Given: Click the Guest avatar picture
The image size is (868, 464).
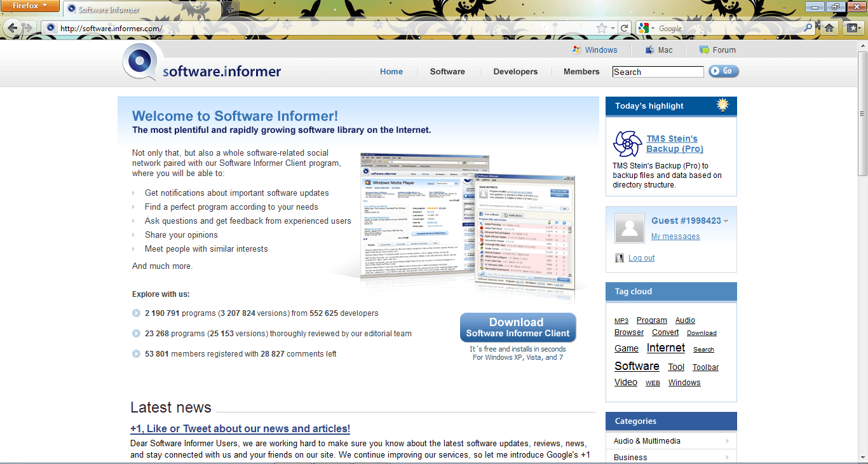Looking at the screenshot, I should pyautogui.click(x=629, y=228).
